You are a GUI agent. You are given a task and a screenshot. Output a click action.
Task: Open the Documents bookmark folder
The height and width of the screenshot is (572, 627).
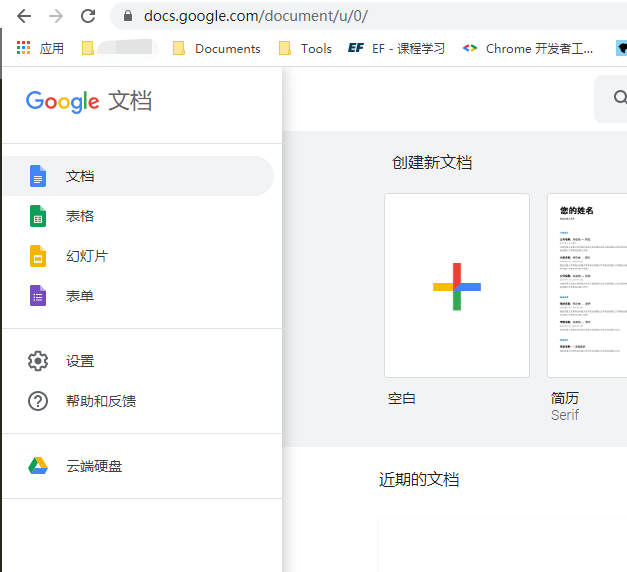click(x=216, y=48)
